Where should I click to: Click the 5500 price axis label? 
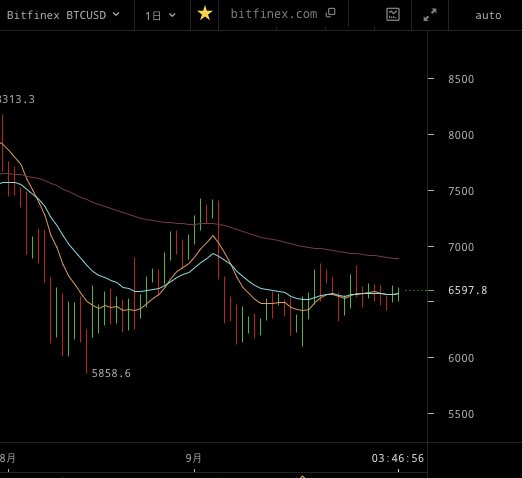tap(461, 414)
